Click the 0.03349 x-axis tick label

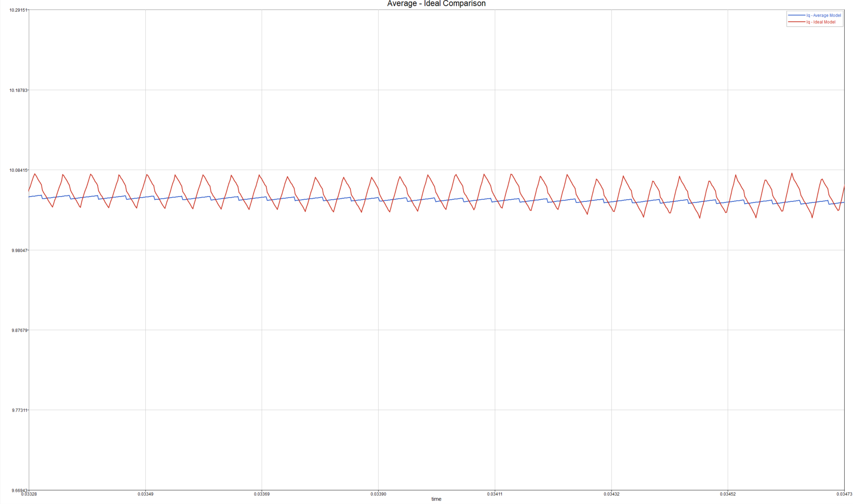(x=145, y=494)
